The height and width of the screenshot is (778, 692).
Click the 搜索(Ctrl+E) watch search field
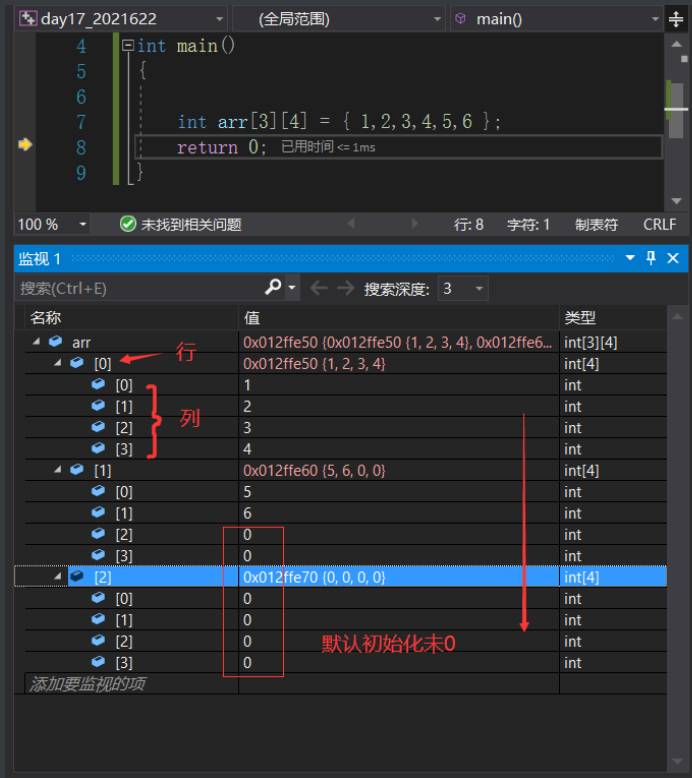click(x=140, y=288)
